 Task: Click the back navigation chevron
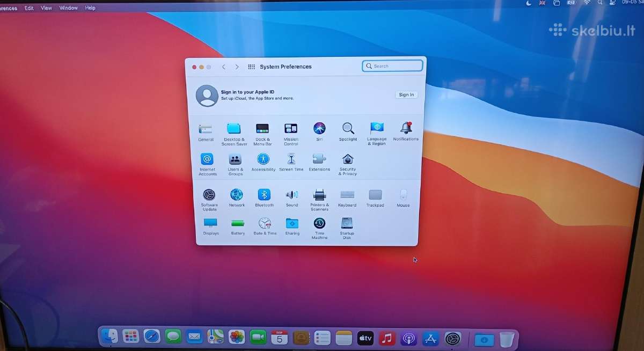pos(224,67)
